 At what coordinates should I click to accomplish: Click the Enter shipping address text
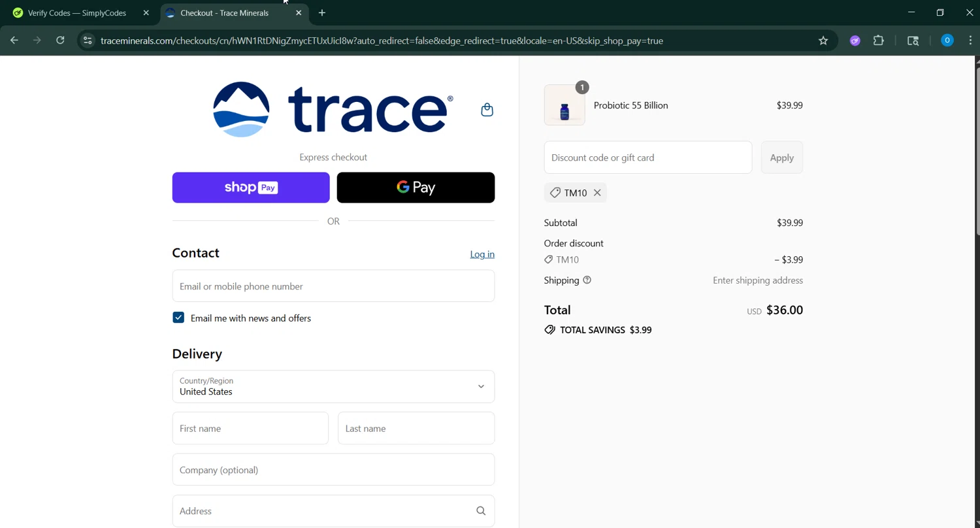[758, 280]
